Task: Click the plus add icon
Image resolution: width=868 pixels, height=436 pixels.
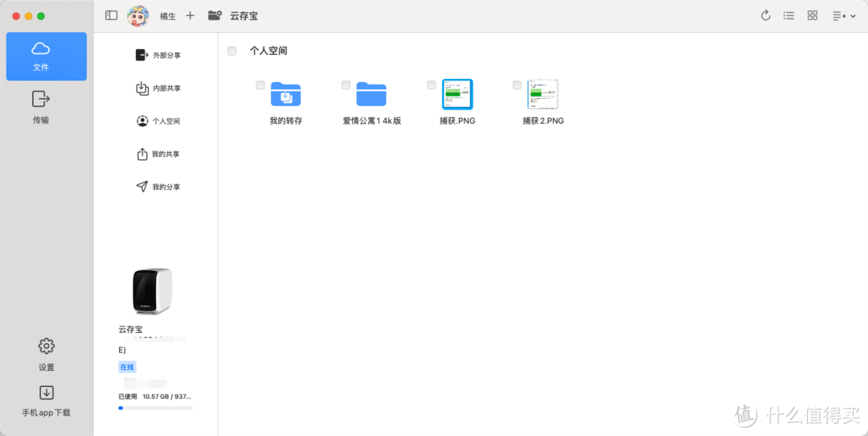Action: tap(190, 15)
